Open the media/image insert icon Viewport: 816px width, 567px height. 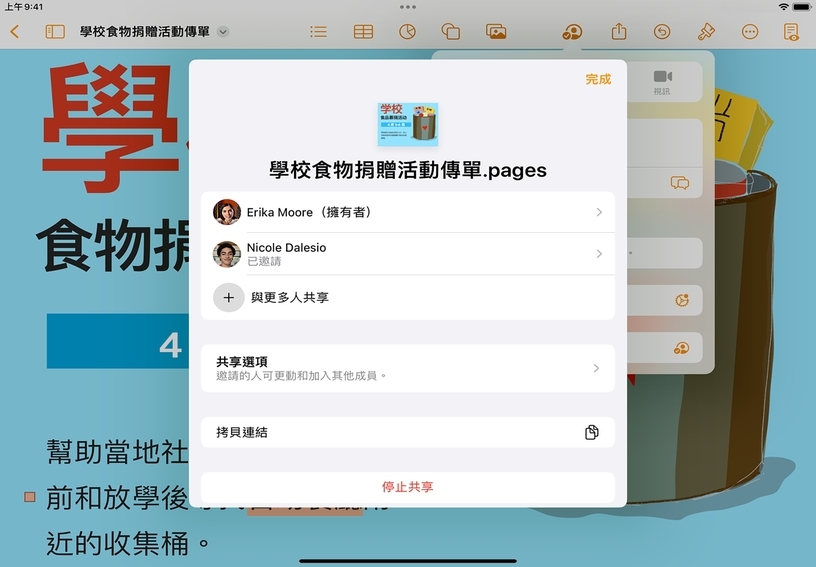pyautogui.click(x=496, y=32)
